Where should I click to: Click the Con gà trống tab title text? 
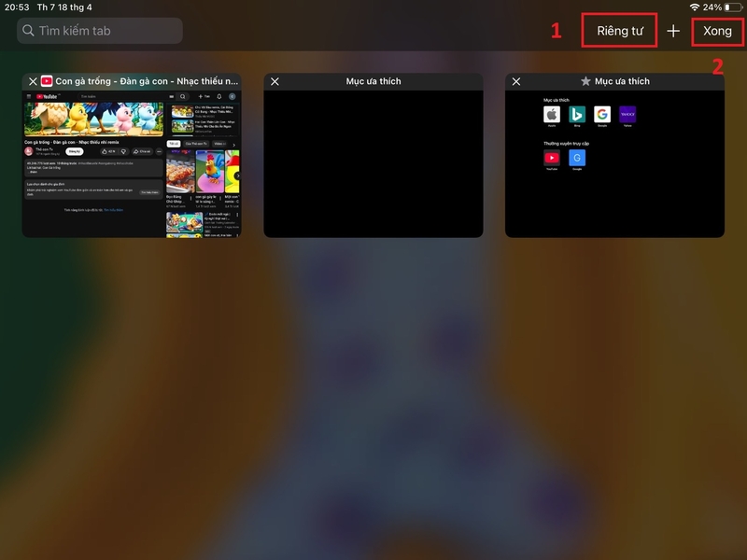tap(147, 81)
